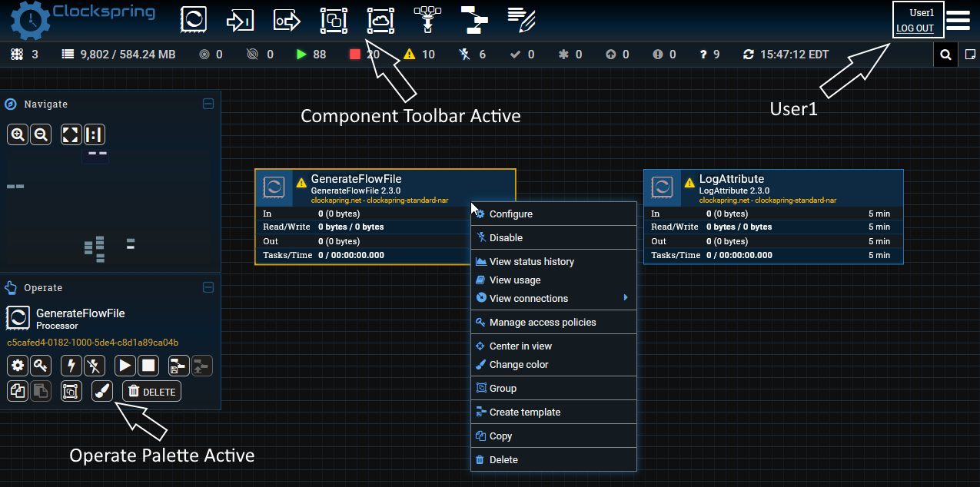Click the Funnel icon in the component toolbar
Viewport: 980px width, 487px height.
click(x=427, y=20)
